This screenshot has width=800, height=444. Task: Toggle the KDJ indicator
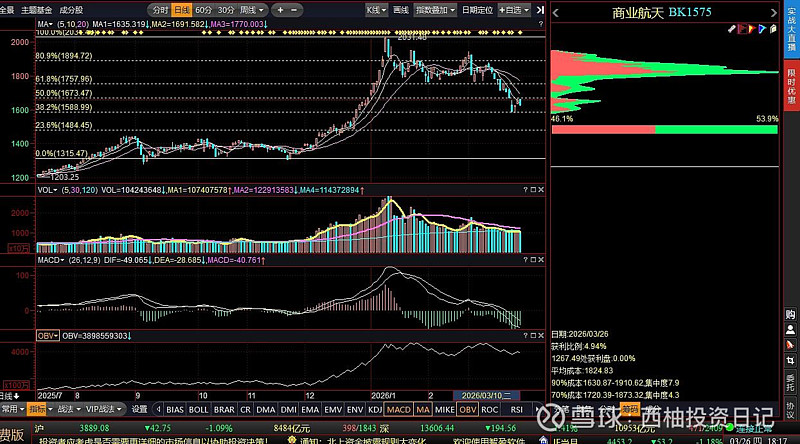375,409
